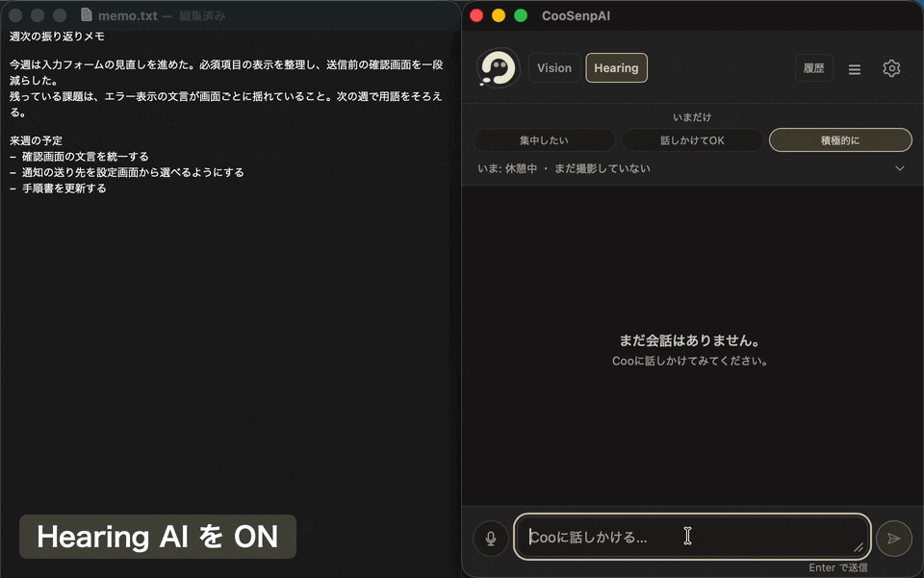The image size is (924, 578).
Task: Click the いまだけ label
Action: [x=692, y=117]
